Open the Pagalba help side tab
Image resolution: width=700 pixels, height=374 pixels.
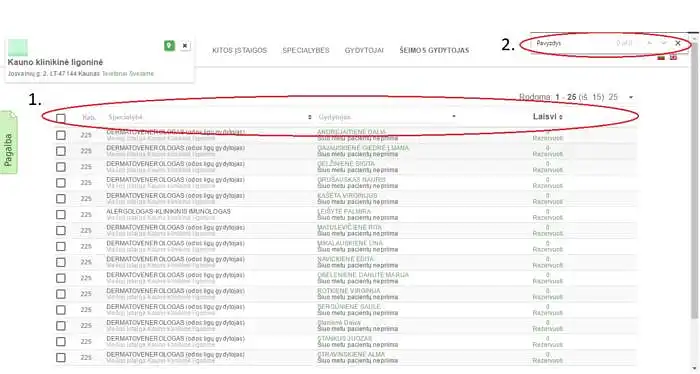8,143
